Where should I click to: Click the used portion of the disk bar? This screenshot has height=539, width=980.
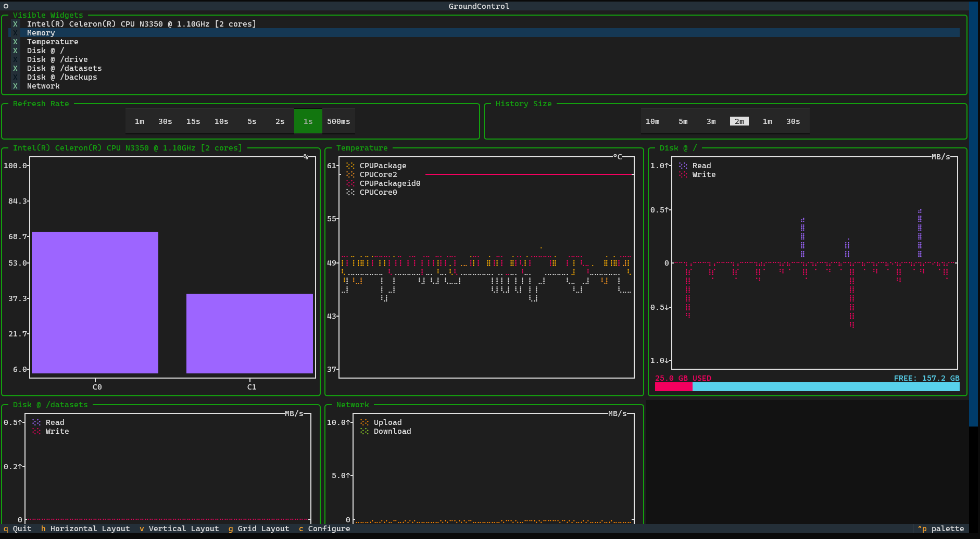[x=673, y=387]
